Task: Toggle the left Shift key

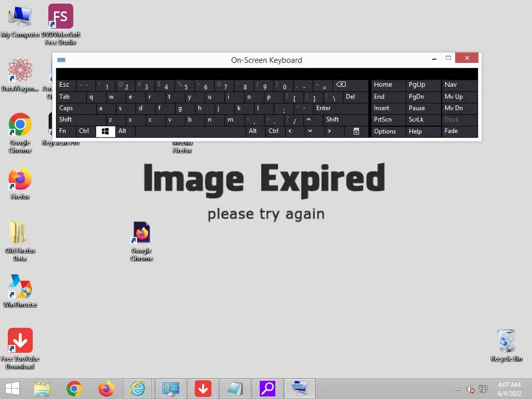Action: [81, 119]
